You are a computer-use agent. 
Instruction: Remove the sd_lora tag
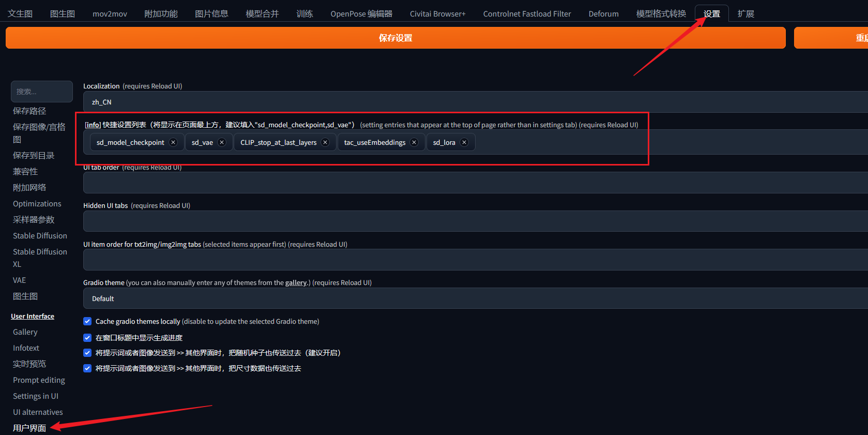click(x=464, y=143)
